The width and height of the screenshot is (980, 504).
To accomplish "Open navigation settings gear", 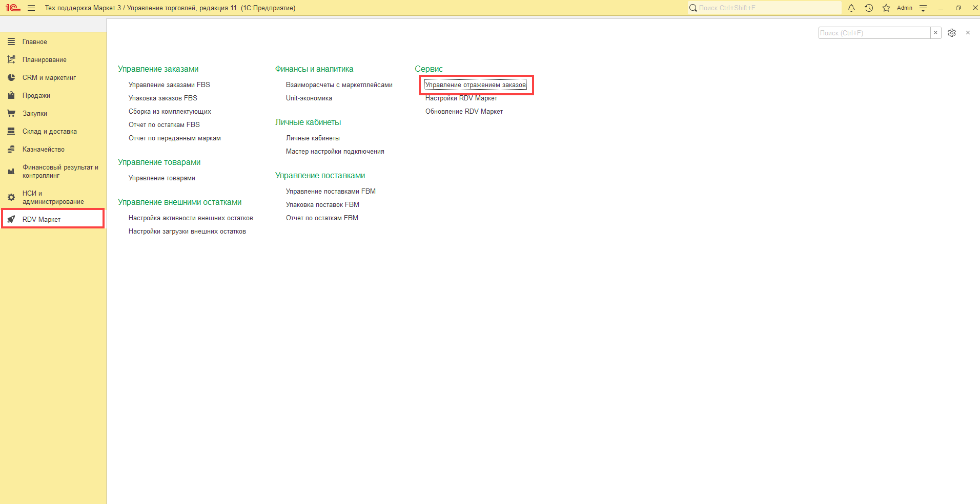I will pos(952,33).
